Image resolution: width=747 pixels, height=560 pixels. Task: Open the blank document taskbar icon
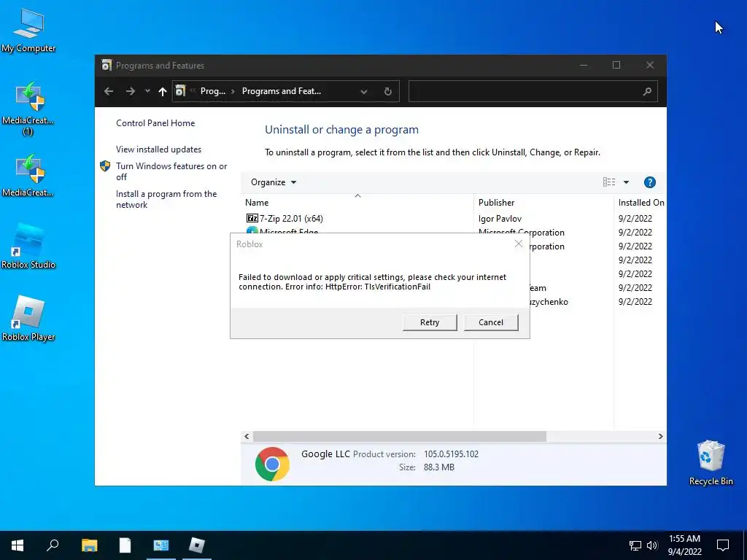pyautogui.click(x=125, y=545)
